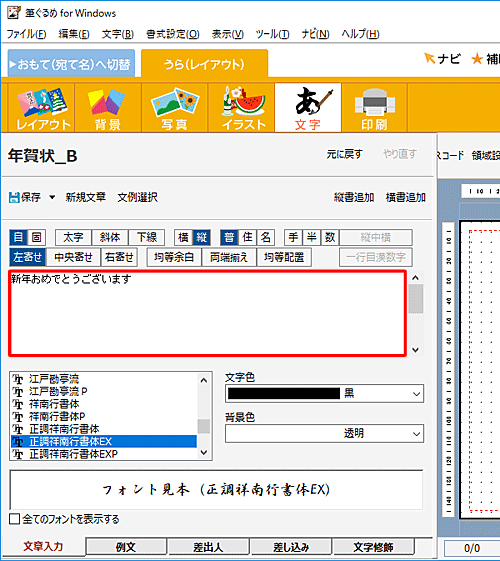500x561 pixels.
Task: Select the うら(レイアウト) tab
Action: [x=204, y=64]
